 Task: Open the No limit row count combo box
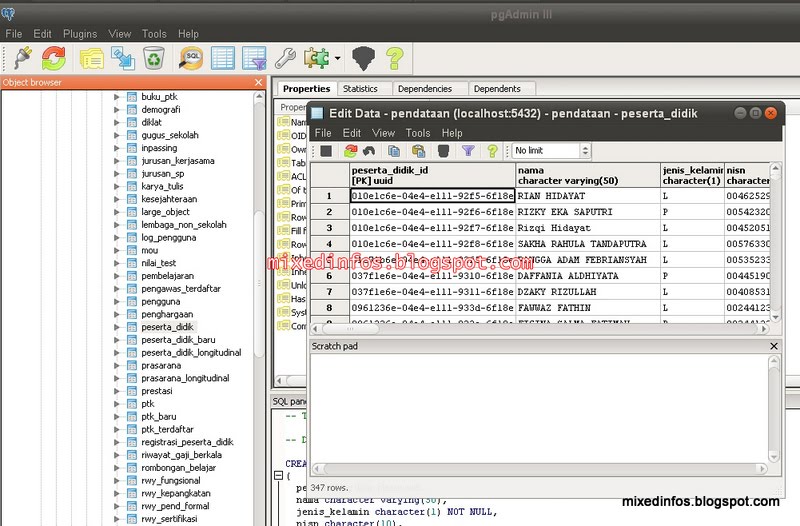[x=551, y=151]
